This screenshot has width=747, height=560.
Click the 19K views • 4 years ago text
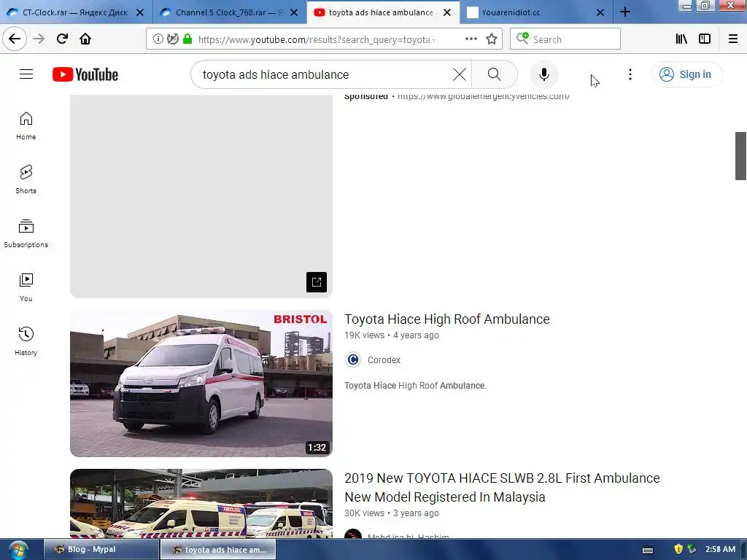coord(392,335)
